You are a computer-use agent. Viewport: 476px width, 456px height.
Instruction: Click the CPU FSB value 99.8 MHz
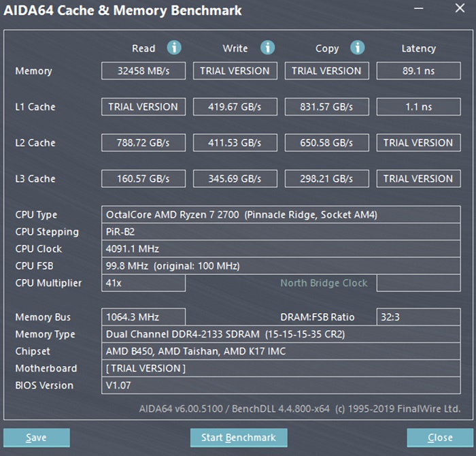(281, 266)
